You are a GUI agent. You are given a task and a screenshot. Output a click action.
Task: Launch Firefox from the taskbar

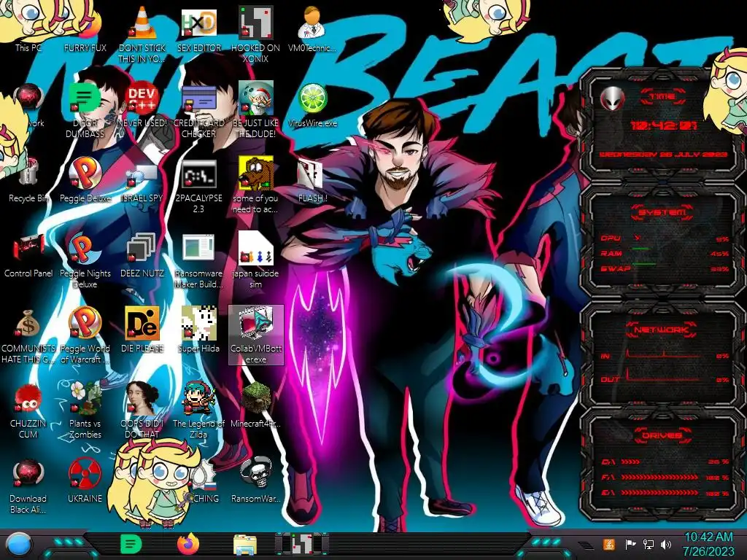pyautogui.click(x=187, y=544)
